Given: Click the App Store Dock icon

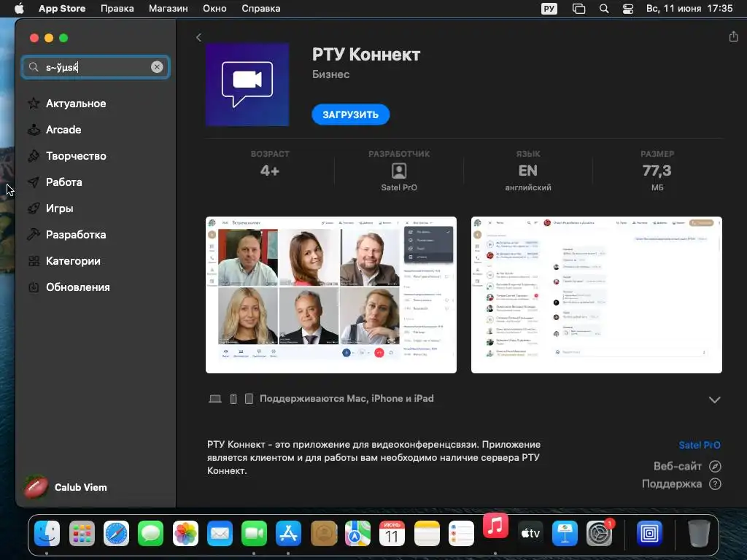Looking at the screenshot, I should click(x=288, y=533).
